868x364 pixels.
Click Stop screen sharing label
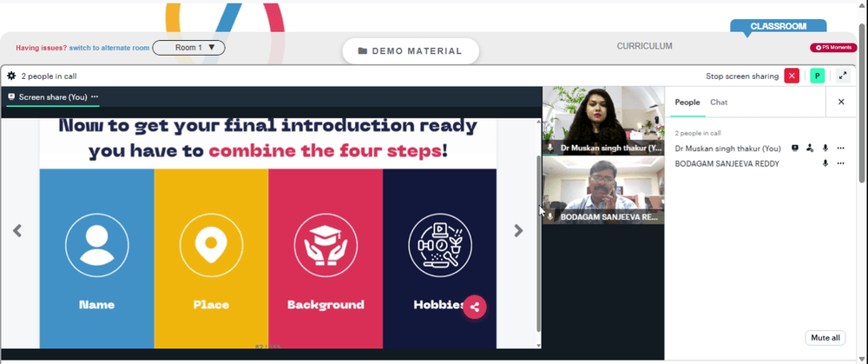coord(742,76)
